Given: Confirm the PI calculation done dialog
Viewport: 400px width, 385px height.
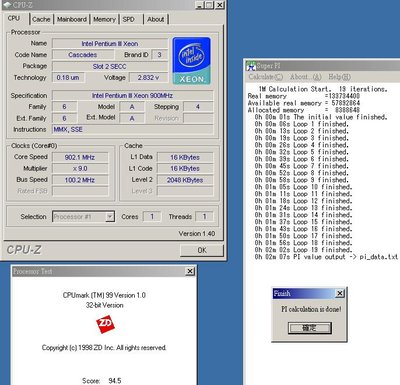Looking at the screenshot, I should point(310,328).
